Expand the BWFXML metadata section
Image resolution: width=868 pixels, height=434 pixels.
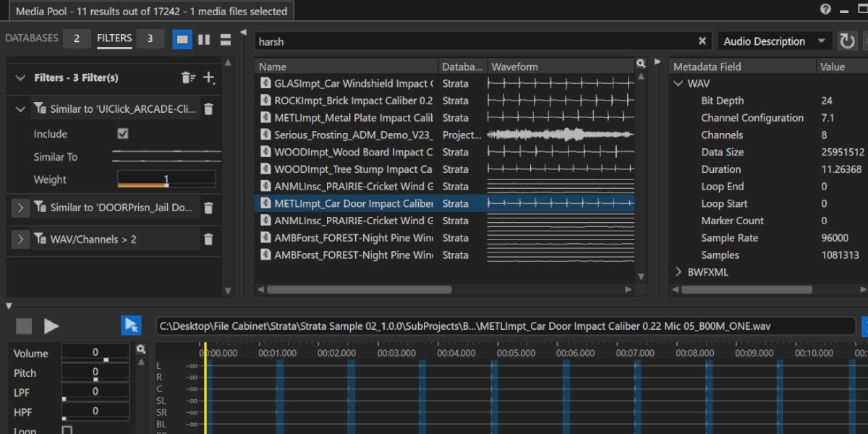(x=678, y=272)
